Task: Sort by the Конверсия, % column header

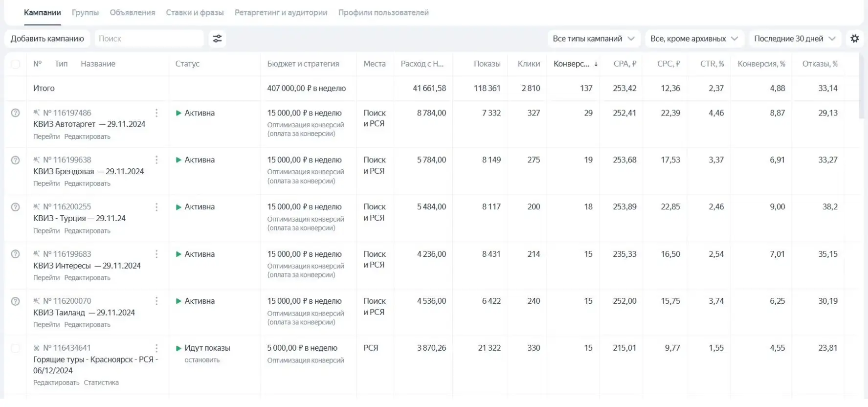Action: pos(761,64)
